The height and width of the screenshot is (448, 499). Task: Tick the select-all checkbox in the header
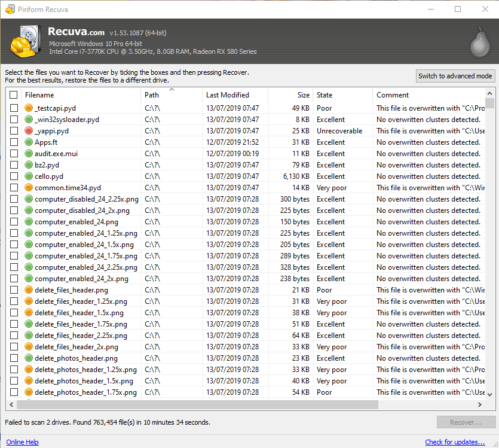pos(13,95)
